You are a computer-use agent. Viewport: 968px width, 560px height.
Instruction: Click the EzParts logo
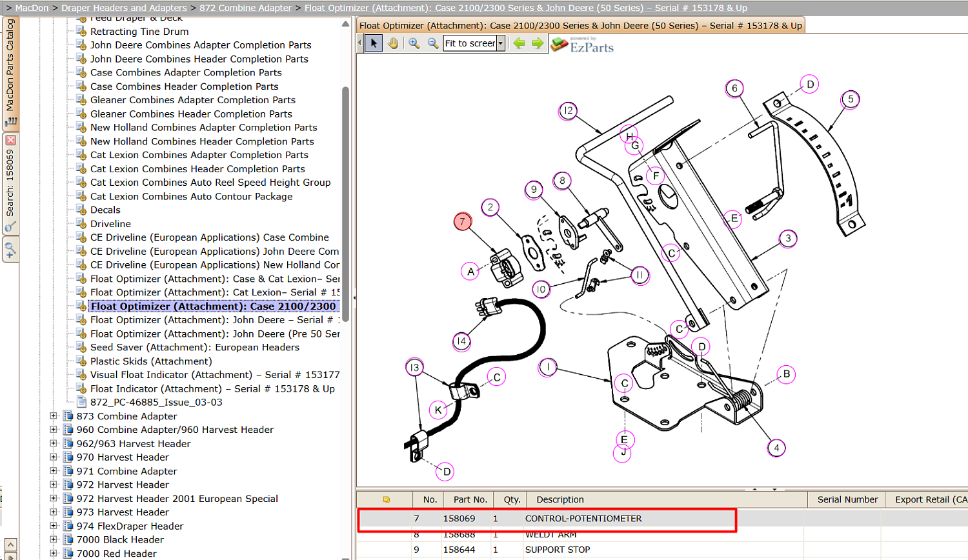tap(582, 45)
